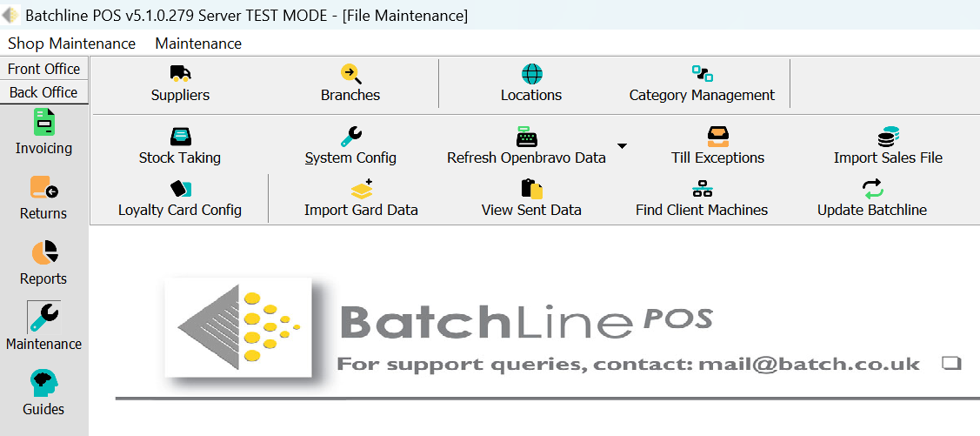Screen dimensions: 980x436
Task: Click the Locations label
Action: [x=531, y=96]
